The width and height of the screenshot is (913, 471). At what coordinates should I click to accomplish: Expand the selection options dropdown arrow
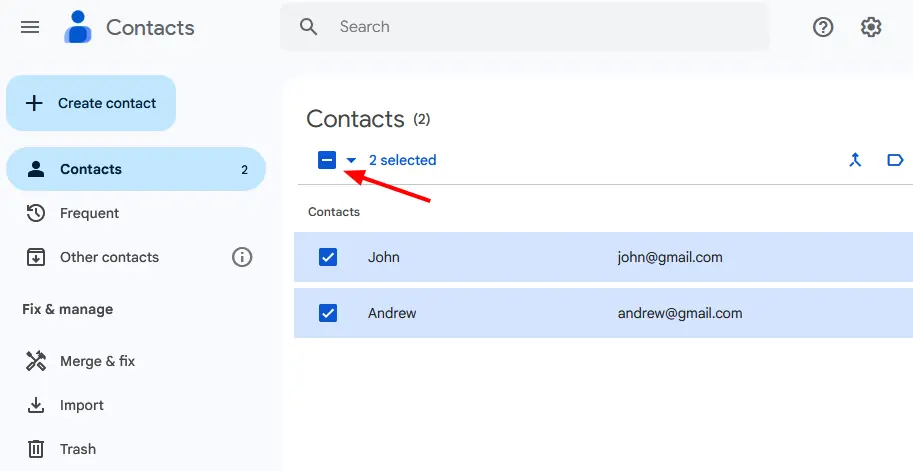351,160
